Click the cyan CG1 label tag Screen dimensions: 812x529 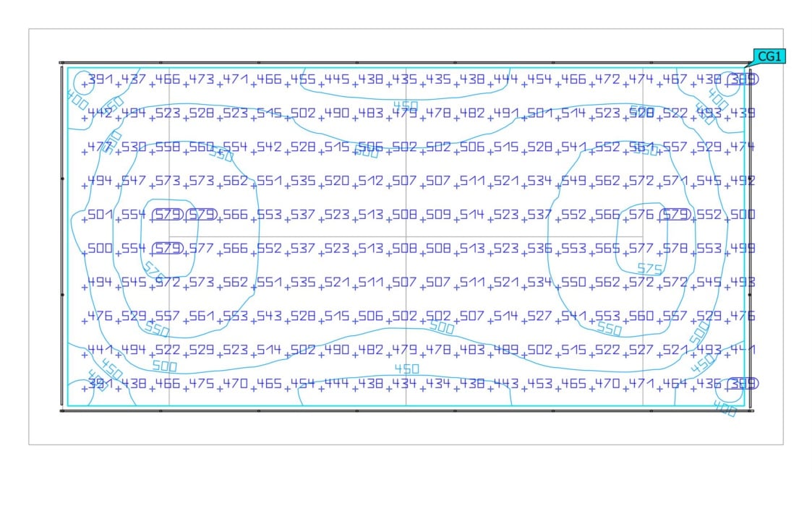click(x=769, y=56)
